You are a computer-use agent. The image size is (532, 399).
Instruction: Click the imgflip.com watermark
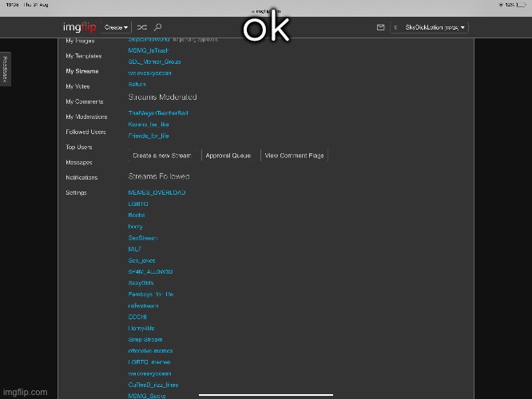24,393
